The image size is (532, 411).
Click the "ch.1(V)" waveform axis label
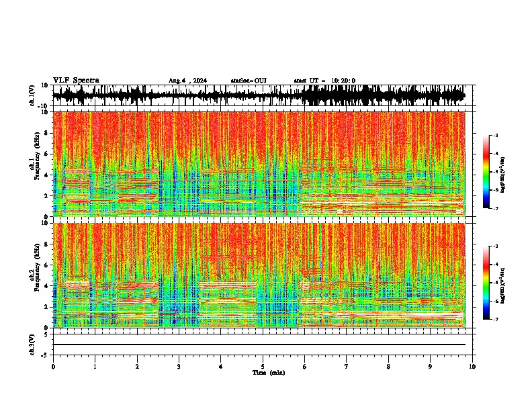[x=32, y=95]
